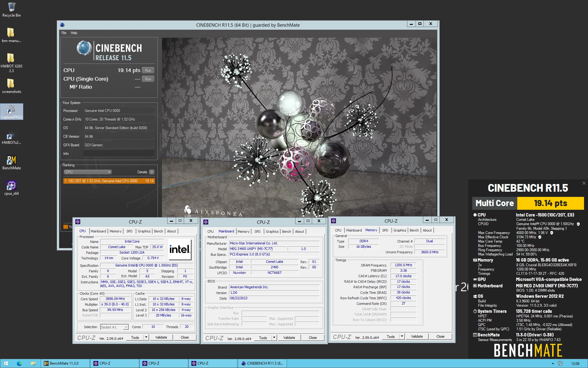The height and width of the screenshot is (368, 588).
Task: Switch to BenchMate 11.3.0 taskbar button
Action: point(66,363)
